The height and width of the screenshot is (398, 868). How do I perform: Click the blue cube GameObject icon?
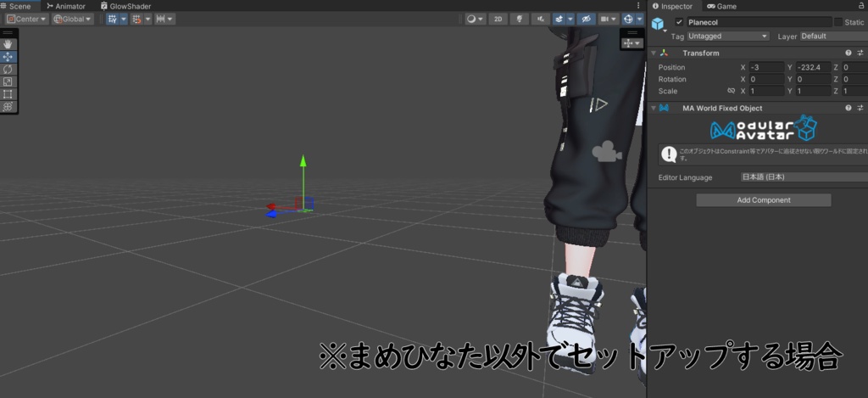pos(658,24)
